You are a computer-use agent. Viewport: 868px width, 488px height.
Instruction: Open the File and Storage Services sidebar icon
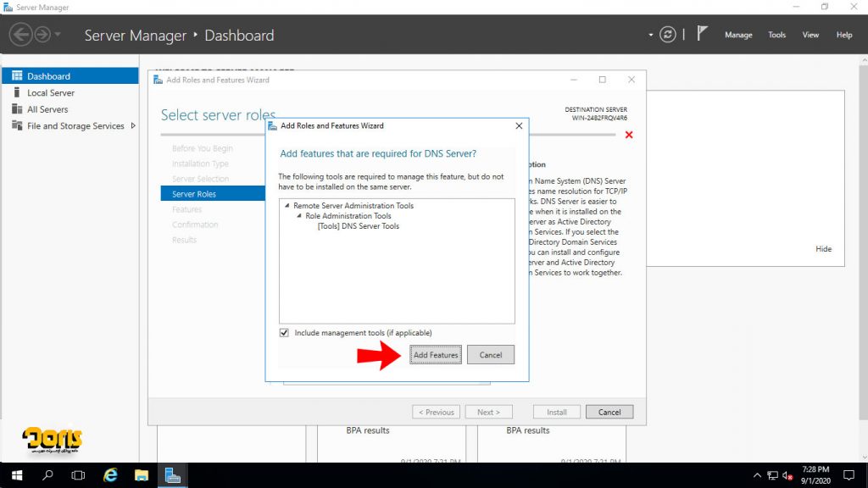(17, 125)
